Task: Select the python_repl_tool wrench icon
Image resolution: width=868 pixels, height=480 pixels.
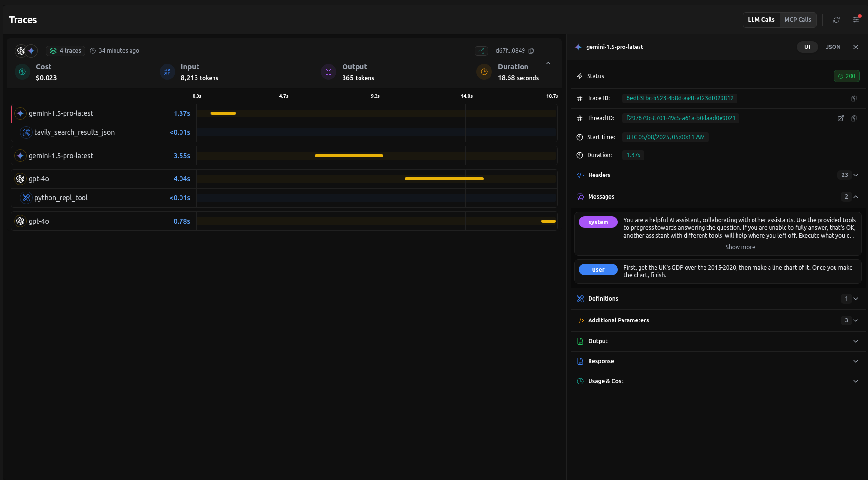Action: pyautogui.click(x=26, y=198)
